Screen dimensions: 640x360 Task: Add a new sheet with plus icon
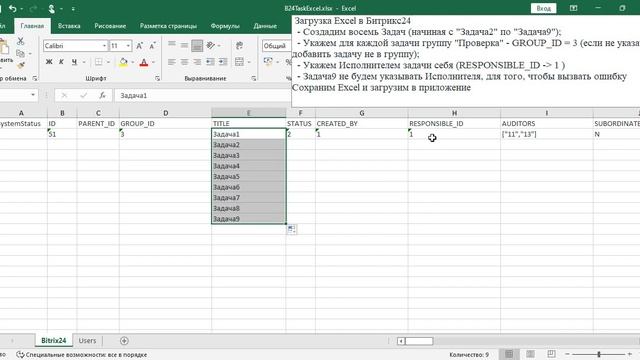coord(124,340)
